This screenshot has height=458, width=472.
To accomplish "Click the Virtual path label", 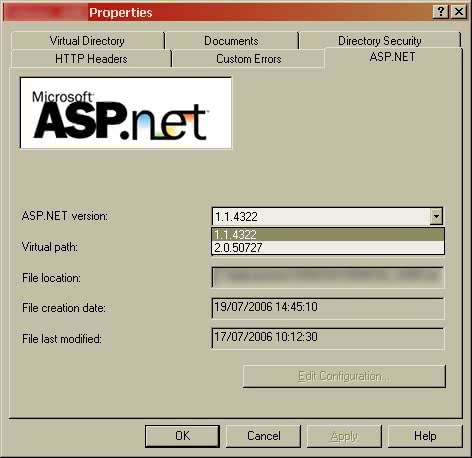I will pos(50,247).
